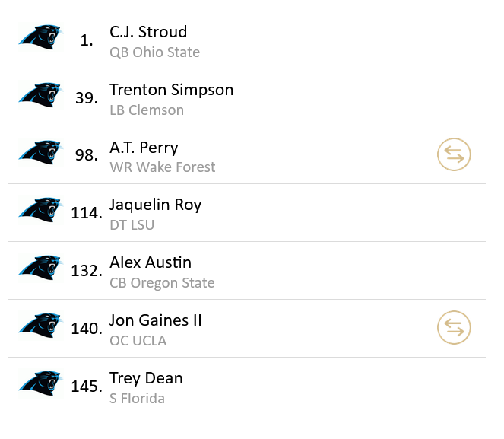Click Panthers logo next to Trey Dean

(40, 383)
